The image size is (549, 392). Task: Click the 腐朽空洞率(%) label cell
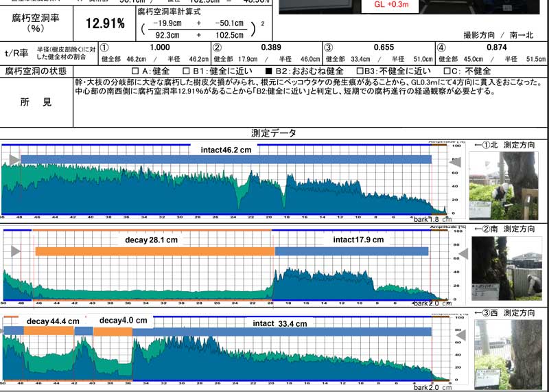click(x=36, y=23)
